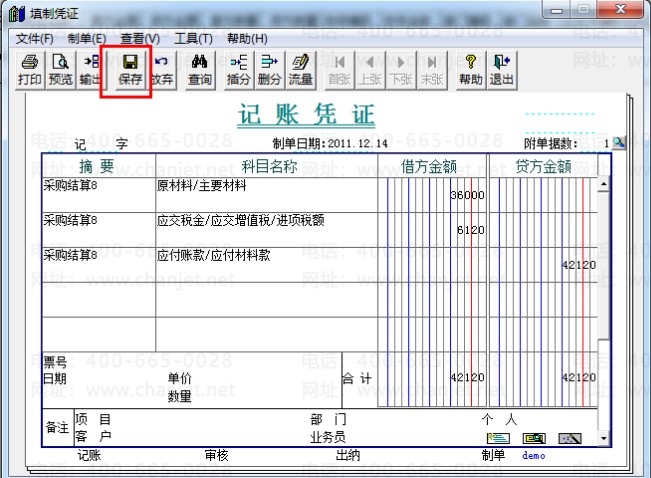651x478 pixels.
Task: Open the 查看(V) menu
Action: click(x=140, y=39)
